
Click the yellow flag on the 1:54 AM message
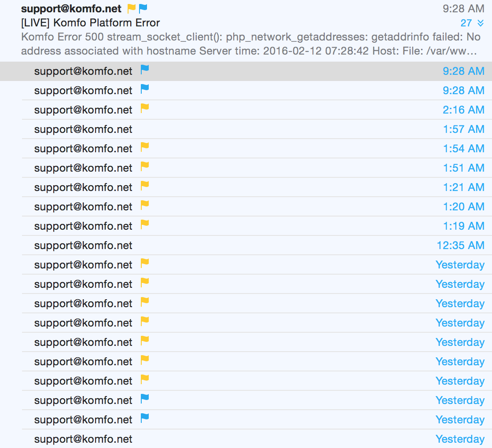145,147
